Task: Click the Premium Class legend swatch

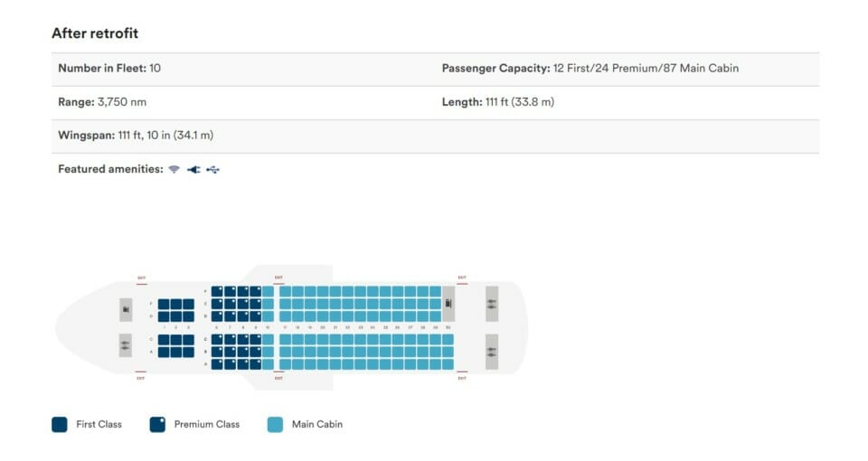Action: pos(157,425)
